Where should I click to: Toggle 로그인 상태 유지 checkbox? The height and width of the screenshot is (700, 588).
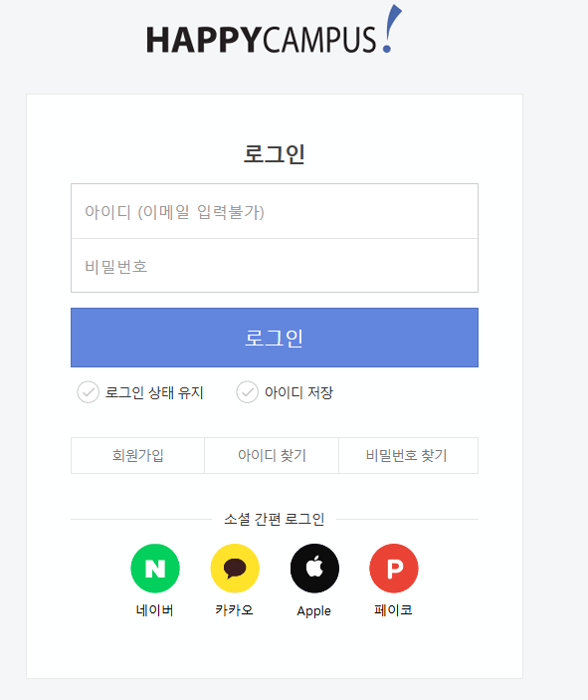(x=88, y=392)
